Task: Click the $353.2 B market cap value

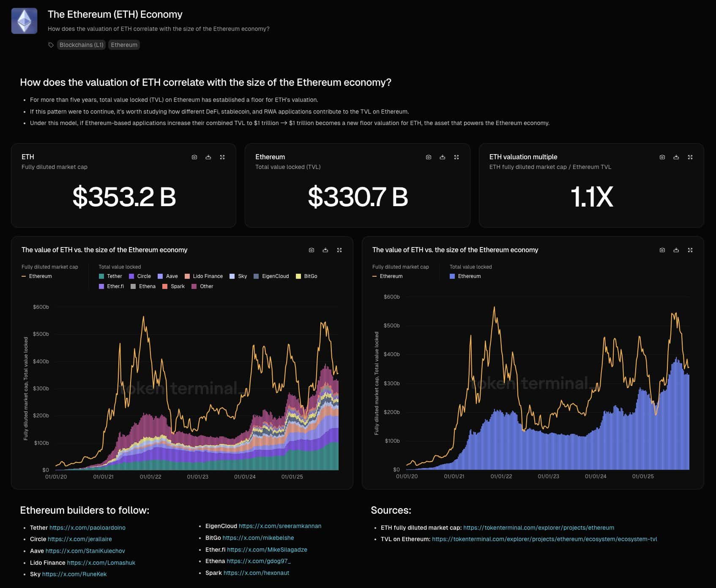Action: coord(124,197)
